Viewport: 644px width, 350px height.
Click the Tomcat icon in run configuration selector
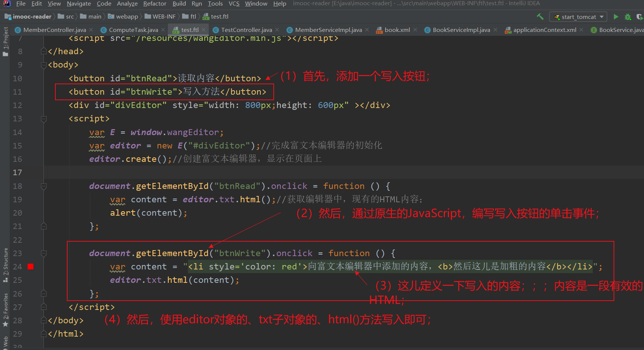click(x=556, y=17)
